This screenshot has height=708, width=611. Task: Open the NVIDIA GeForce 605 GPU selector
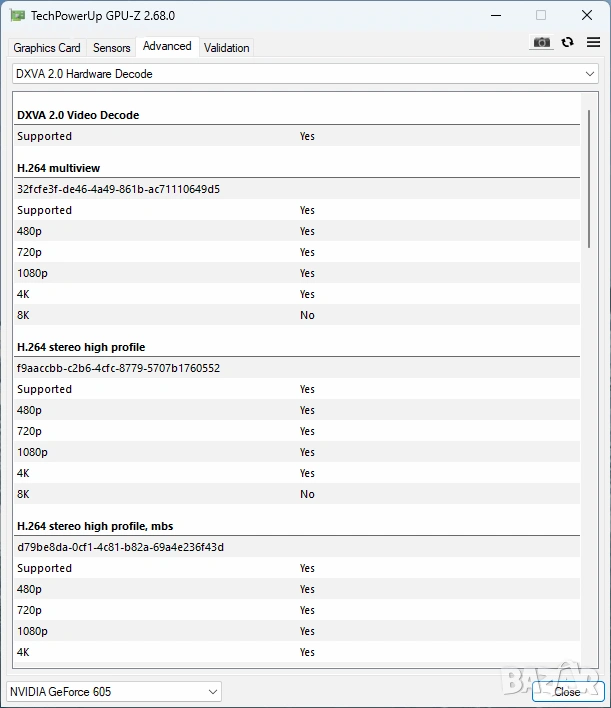[114, 691]
